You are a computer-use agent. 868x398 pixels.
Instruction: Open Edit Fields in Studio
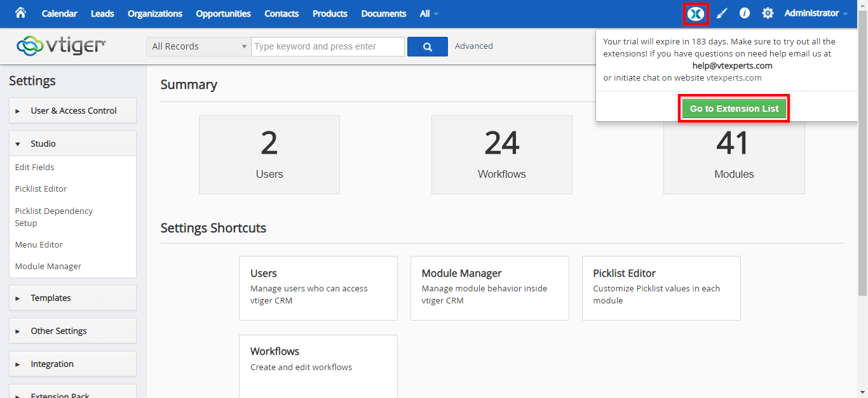pyautogui.click(x=35, y=167)
